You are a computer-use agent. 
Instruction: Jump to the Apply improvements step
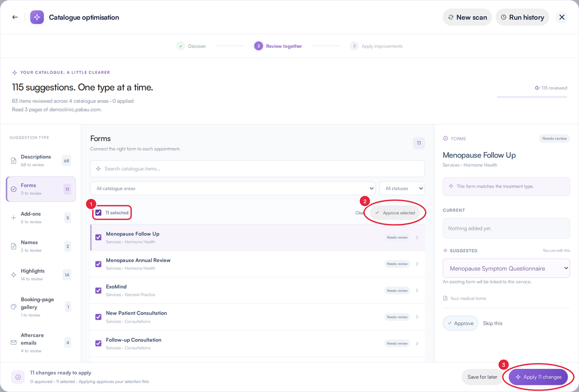click(377, 46)
